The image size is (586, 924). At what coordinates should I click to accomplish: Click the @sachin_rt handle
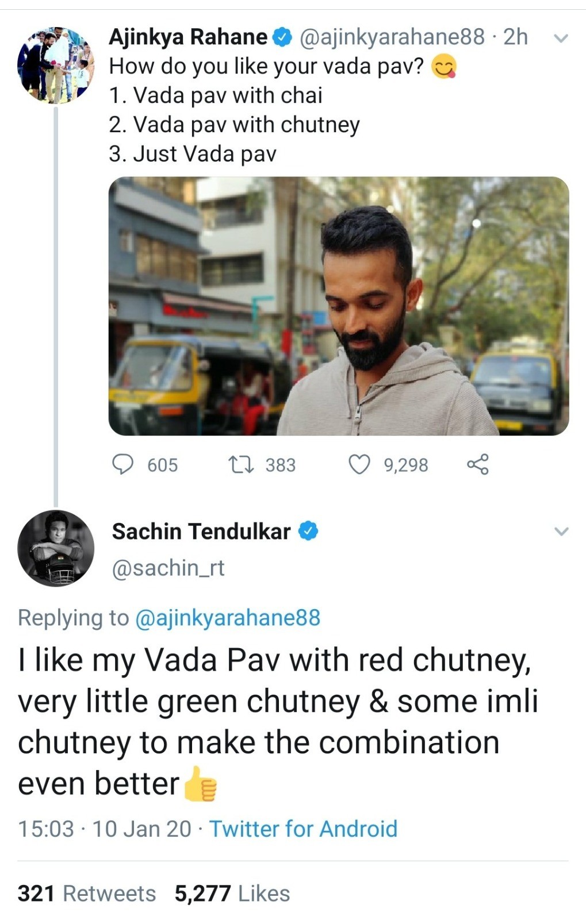168,568
